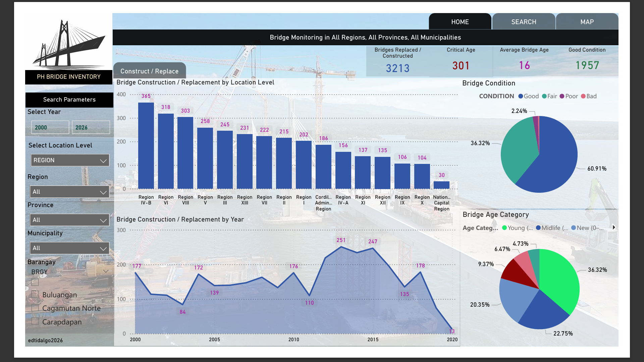
Task: Switch to the SEARCH tab
Action: point(524,21)
